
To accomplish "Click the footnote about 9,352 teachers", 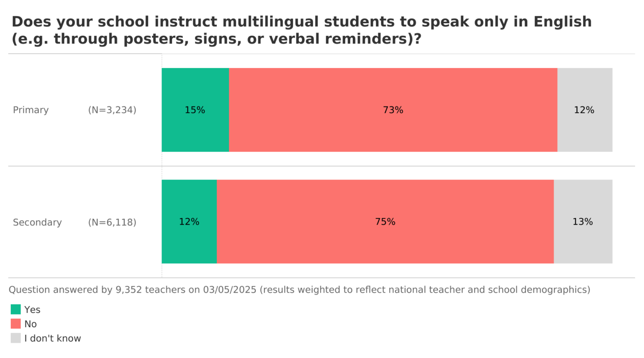I will click(299, 290).
